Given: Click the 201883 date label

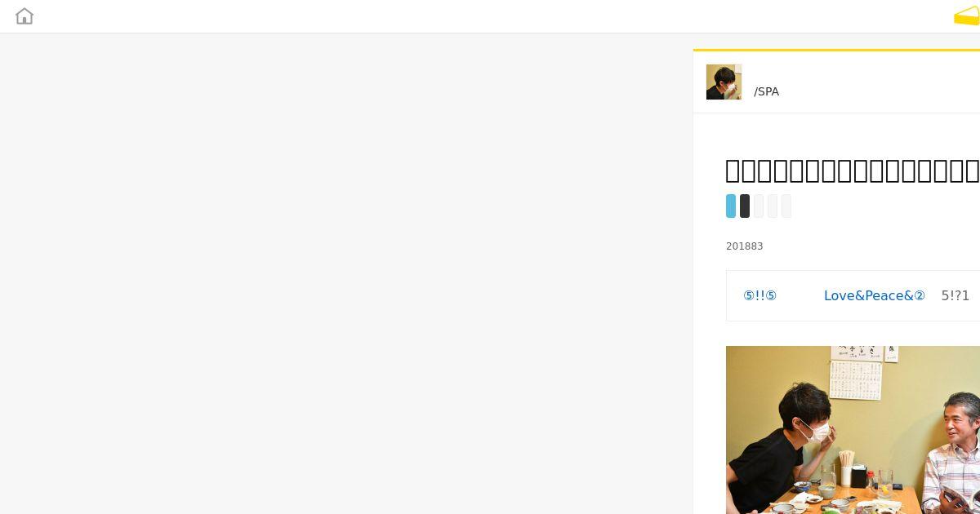Looking at the screenshot, I should [x=744, y=246].
